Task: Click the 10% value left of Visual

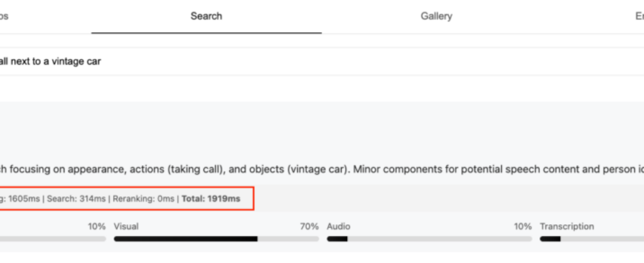Action: (97, 226)
